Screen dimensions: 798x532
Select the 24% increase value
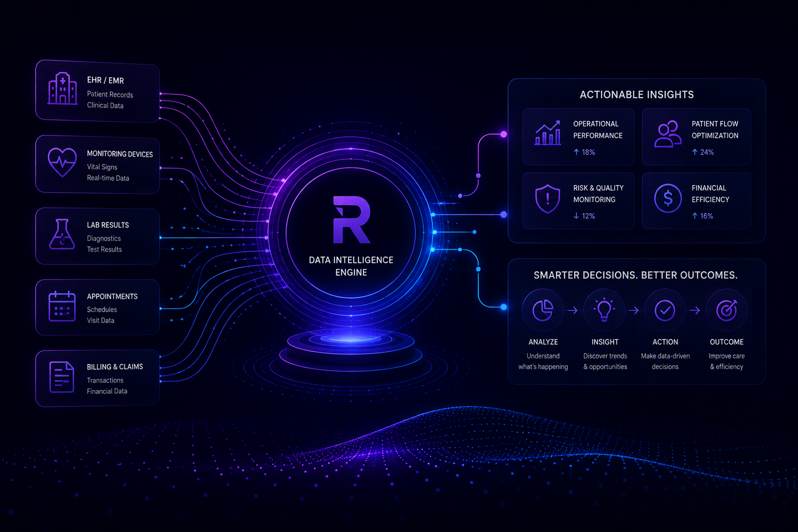click(703, 152)
